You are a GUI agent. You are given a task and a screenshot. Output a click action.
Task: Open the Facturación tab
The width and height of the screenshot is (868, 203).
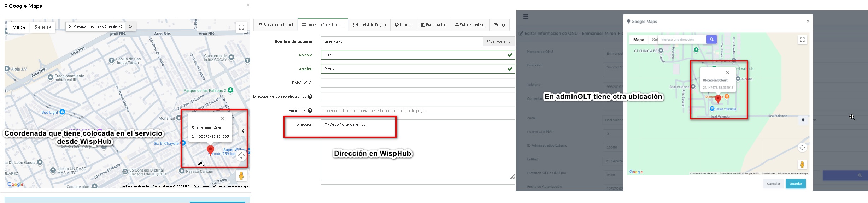click(x=433, y=25)
